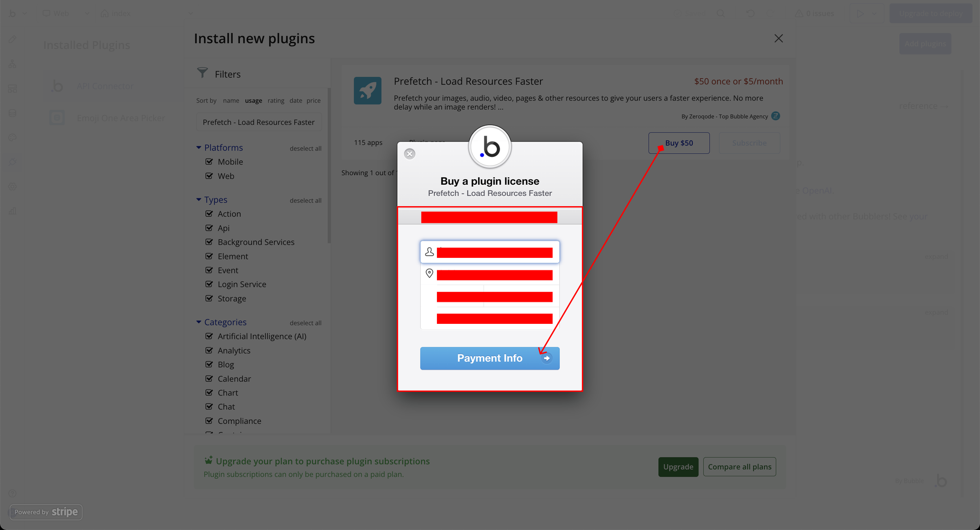
Task: Click the person icon in the form
Action: click(x=429, y=252)
